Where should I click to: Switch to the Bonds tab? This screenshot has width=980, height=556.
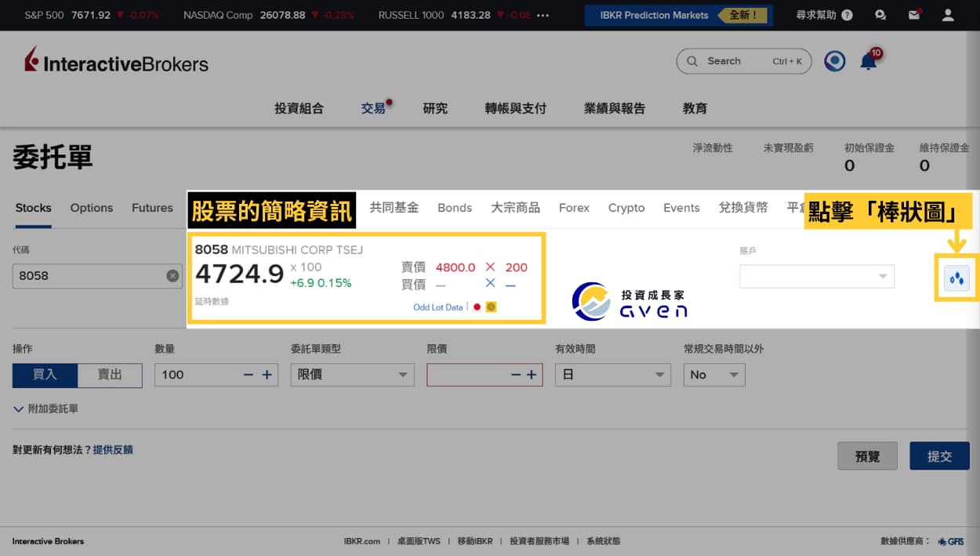pos(455,208)
